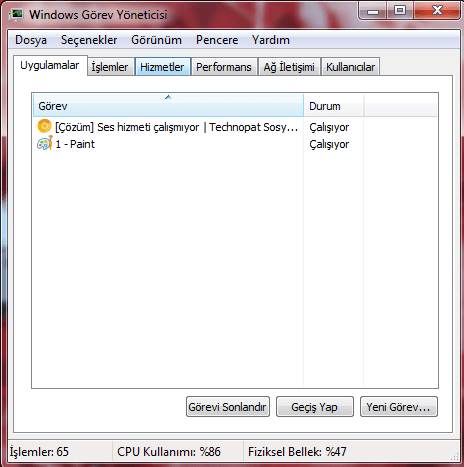Open the Görünüm menu
464x467 pixels.
(156, 40)
